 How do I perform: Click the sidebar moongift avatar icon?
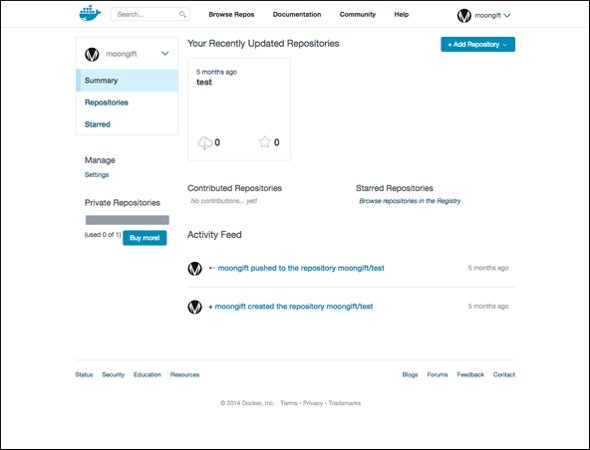coord(92,54)
